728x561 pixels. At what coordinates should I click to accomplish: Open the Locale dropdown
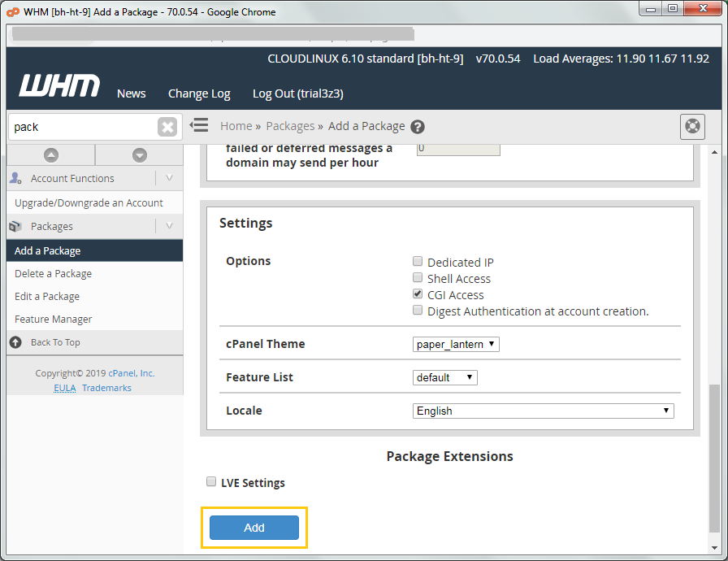(544, 411)
